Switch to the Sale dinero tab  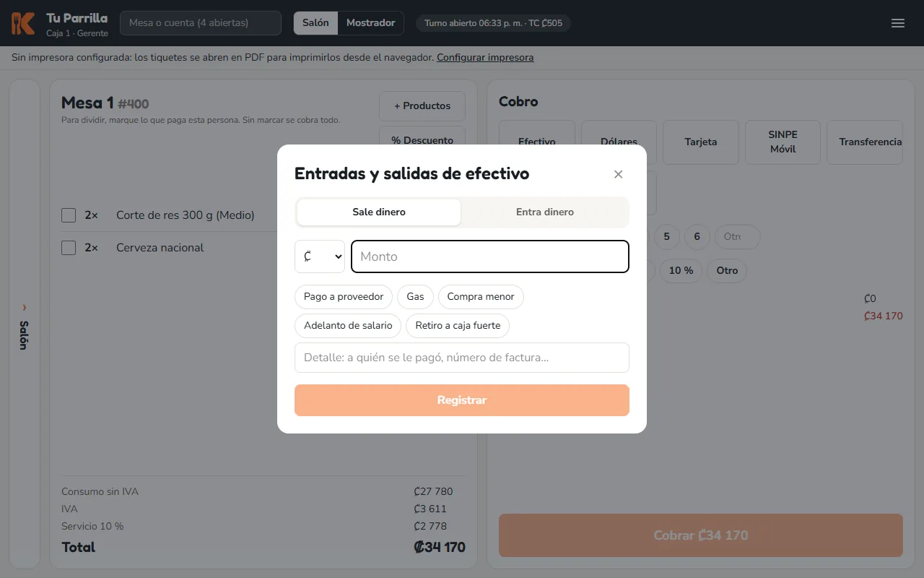(x=379, y=212)
